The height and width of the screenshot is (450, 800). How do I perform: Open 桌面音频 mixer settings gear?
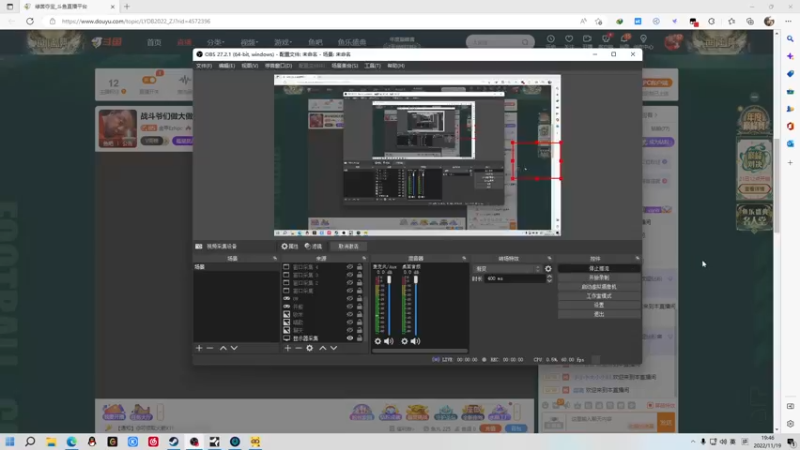point(405,341)
